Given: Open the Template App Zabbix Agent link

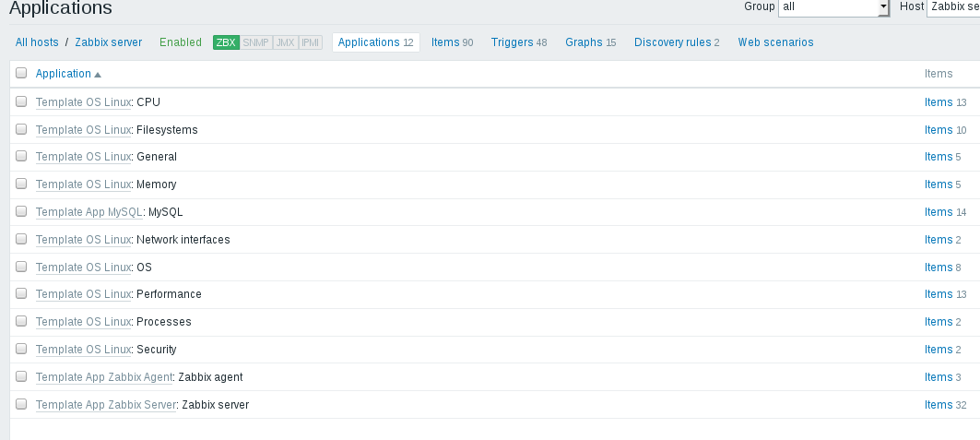Looking at the screenshot, I should coord(104,377).
